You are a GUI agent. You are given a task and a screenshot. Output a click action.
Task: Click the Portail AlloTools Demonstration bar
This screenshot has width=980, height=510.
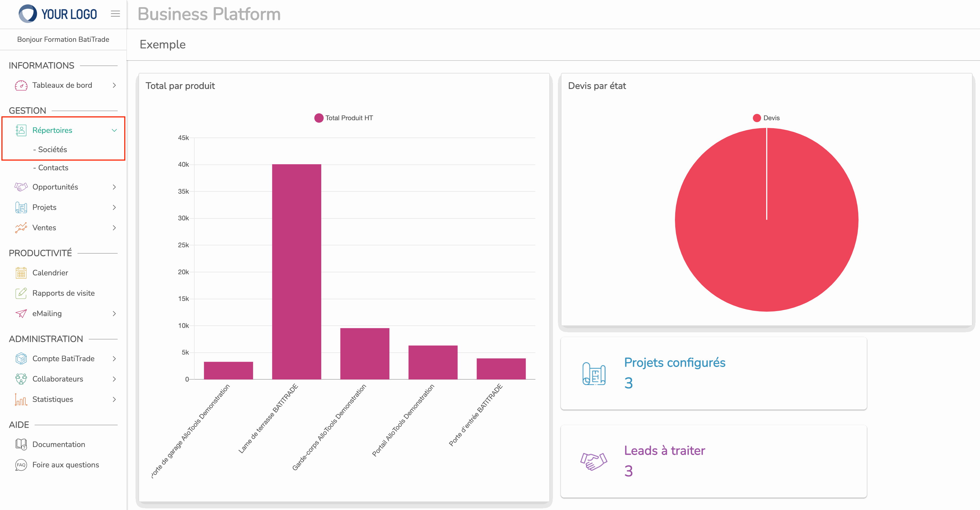click(x=433, y=362)
